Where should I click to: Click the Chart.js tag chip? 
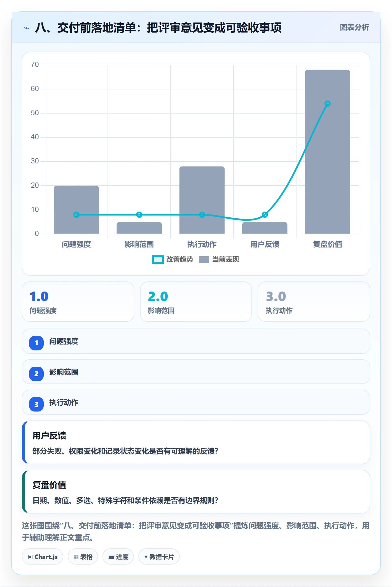pos(43,557)
